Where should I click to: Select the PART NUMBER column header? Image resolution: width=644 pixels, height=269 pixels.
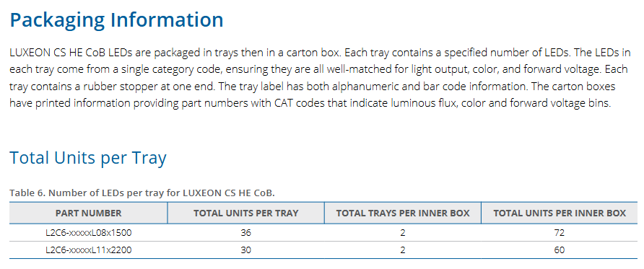(88, 213)
